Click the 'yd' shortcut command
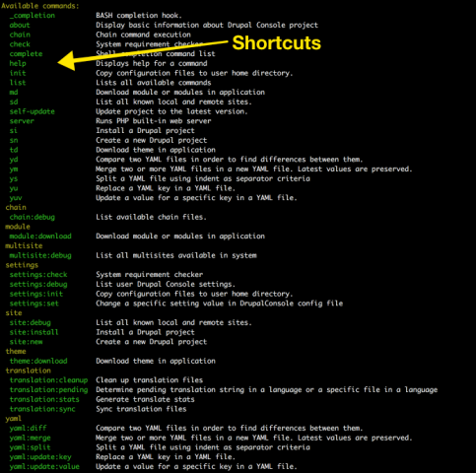The height and width of the screenshot is (473, 476). (14, 160)
